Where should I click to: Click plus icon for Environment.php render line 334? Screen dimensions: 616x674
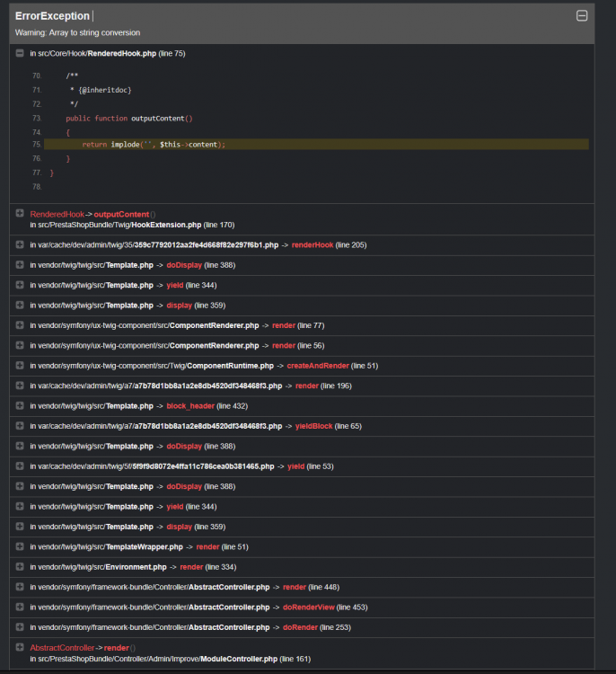point(20,567)
